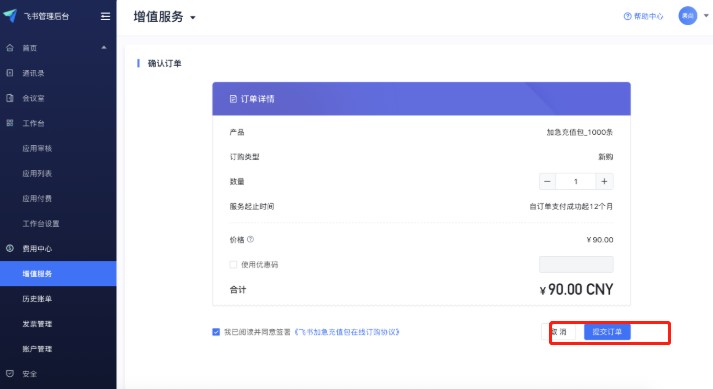Open the 增值服务 title dropdown arrow
Viewport: 713px width, 389px height.
pyautogui.click(x=193, y=18)
